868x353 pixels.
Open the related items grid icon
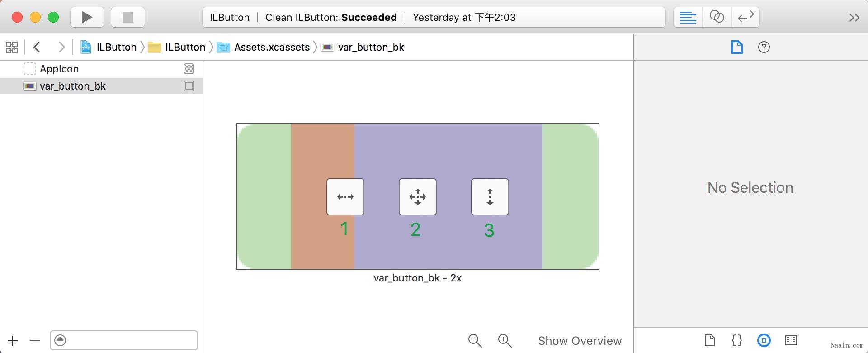[12, 47]
